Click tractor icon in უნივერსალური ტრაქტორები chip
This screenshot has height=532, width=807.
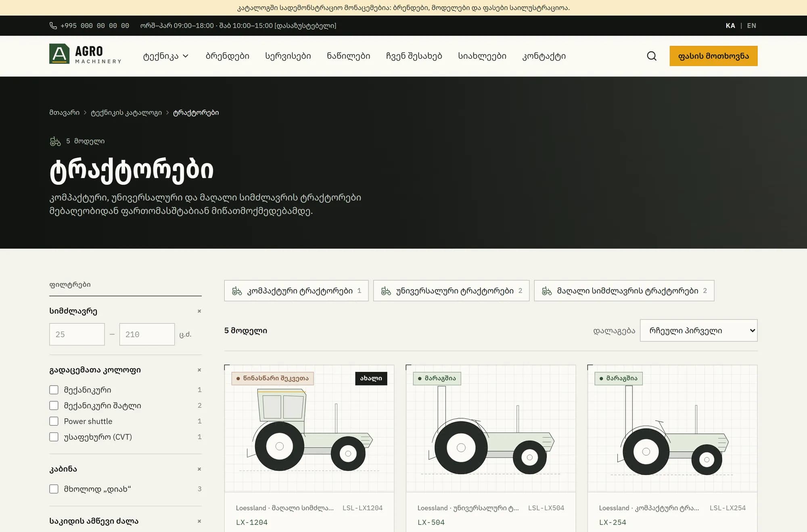[x=386, y=291]
